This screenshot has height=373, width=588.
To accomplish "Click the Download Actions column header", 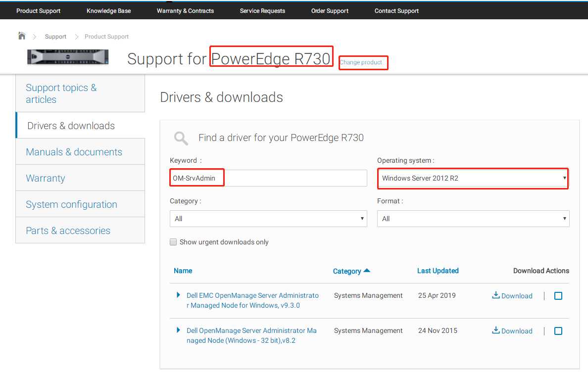I will point(541,271).
